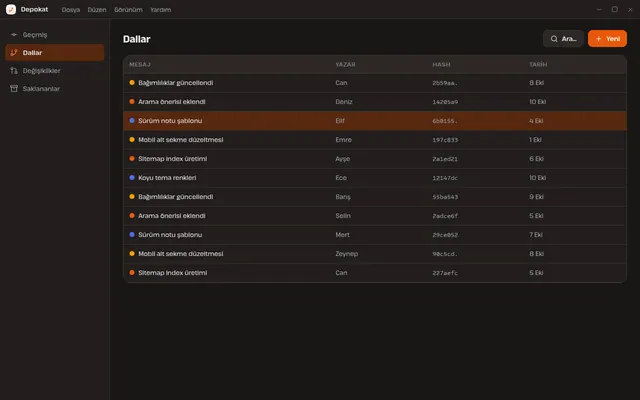Click date 6 Eki in Ayşe's row
This screenshot has height=400, width=640.
click(536, 159)
